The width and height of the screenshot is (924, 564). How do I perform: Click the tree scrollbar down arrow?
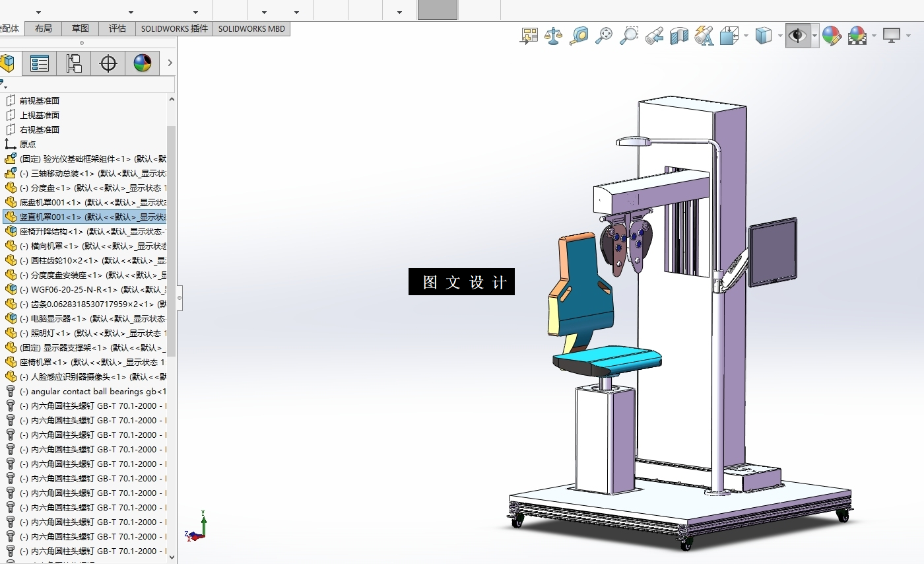172,557
